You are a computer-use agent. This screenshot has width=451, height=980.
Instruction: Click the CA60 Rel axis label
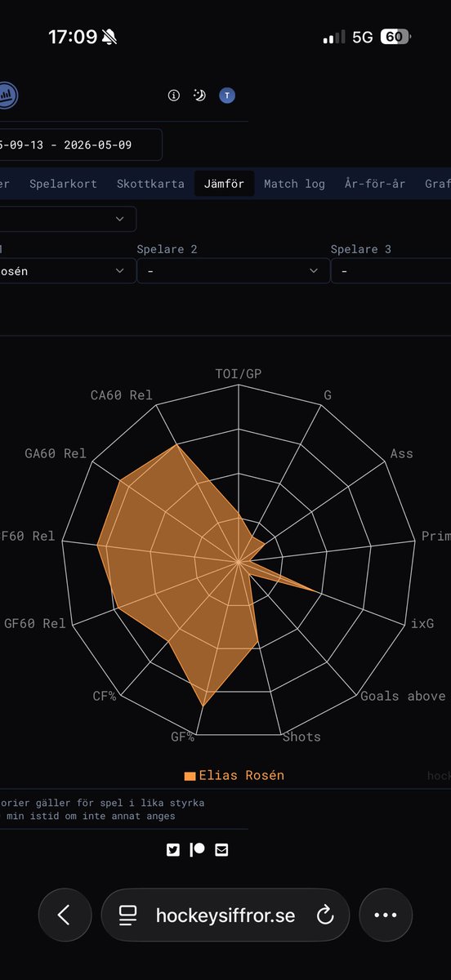(122, 395)
